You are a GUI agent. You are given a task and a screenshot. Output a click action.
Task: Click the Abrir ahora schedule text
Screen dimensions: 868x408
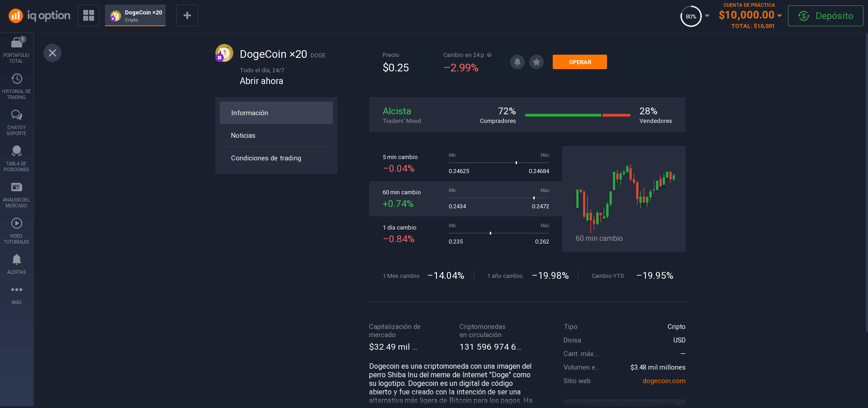point(261,81)
